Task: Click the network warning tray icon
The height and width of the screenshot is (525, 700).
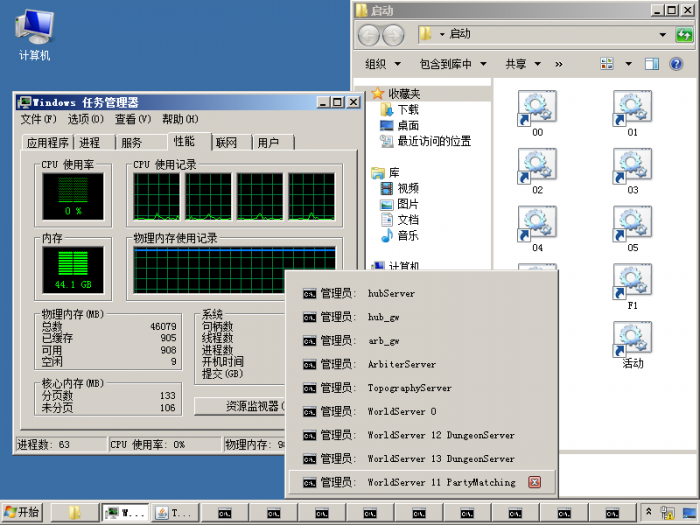Action: [667, 513]
